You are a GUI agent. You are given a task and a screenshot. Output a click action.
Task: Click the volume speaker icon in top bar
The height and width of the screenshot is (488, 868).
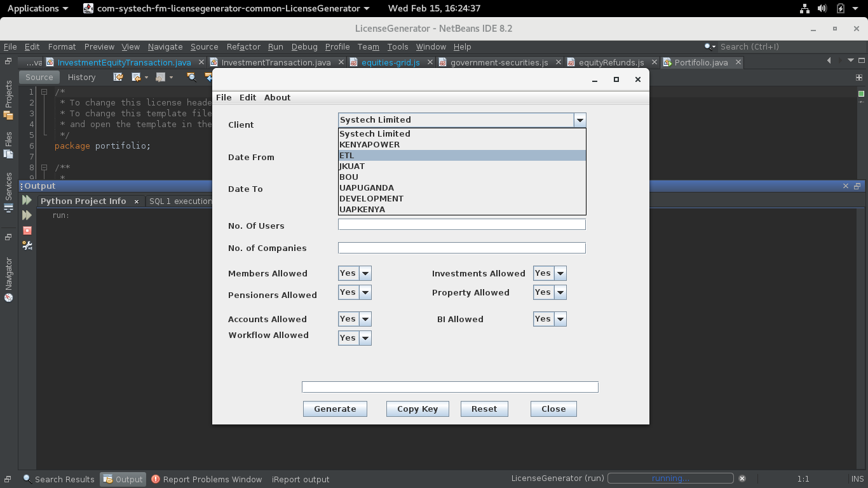click(822, 8)
